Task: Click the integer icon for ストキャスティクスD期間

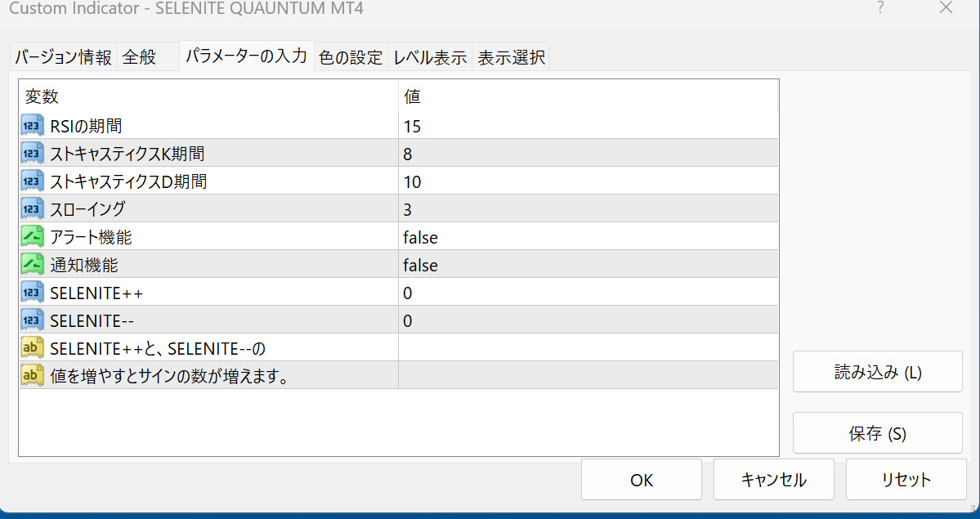Action: point(33,181)
